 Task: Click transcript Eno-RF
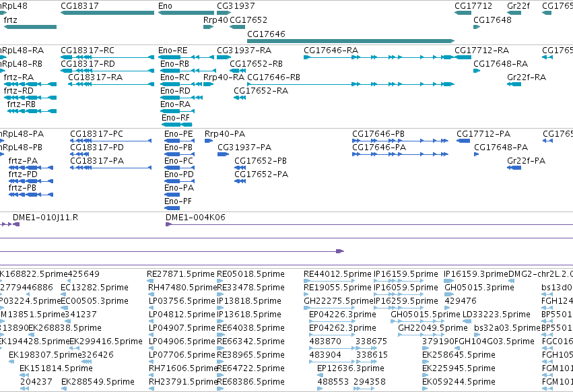click(177, 125)
